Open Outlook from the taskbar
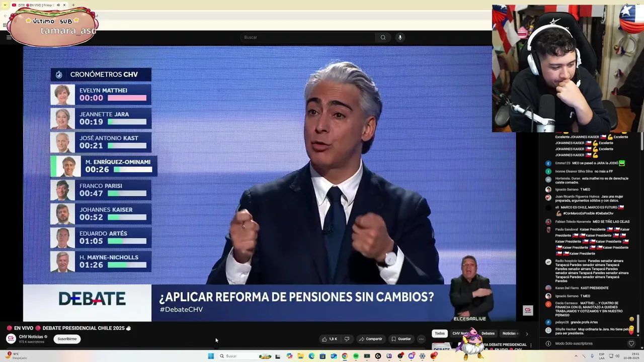Screen dimensions: 644x362 (334, 356)
